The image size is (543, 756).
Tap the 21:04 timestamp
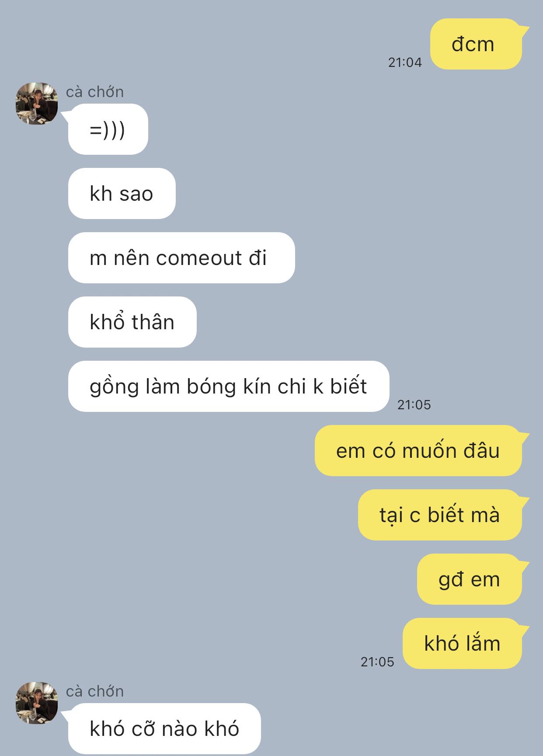tap(405, 63)
